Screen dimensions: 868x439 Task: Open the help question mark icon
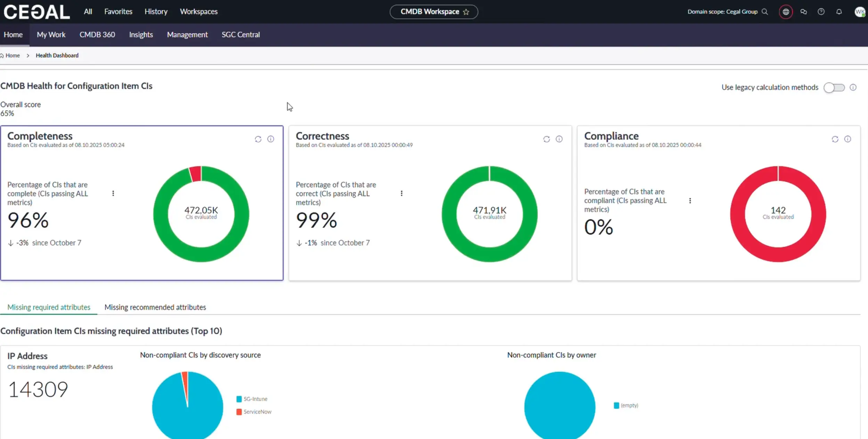point(821,12)
